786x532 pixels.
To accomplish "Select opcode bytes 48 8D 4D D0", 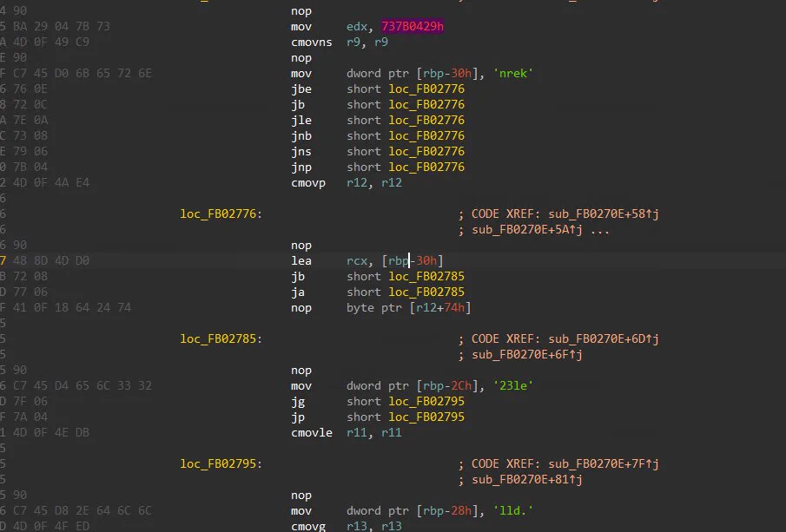I will coord(51,261).
